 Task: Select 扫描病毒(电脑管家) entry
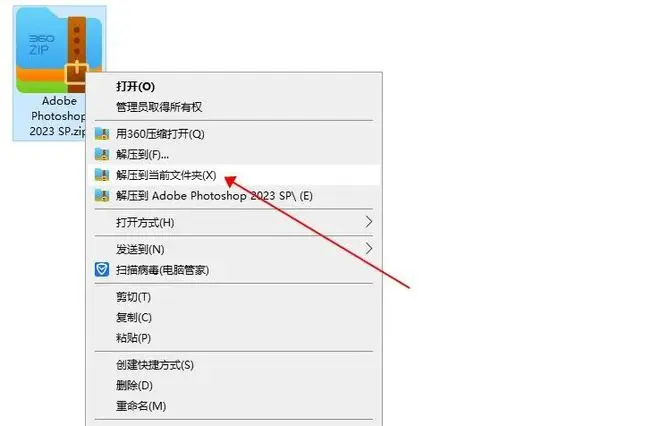coord(234,269)
